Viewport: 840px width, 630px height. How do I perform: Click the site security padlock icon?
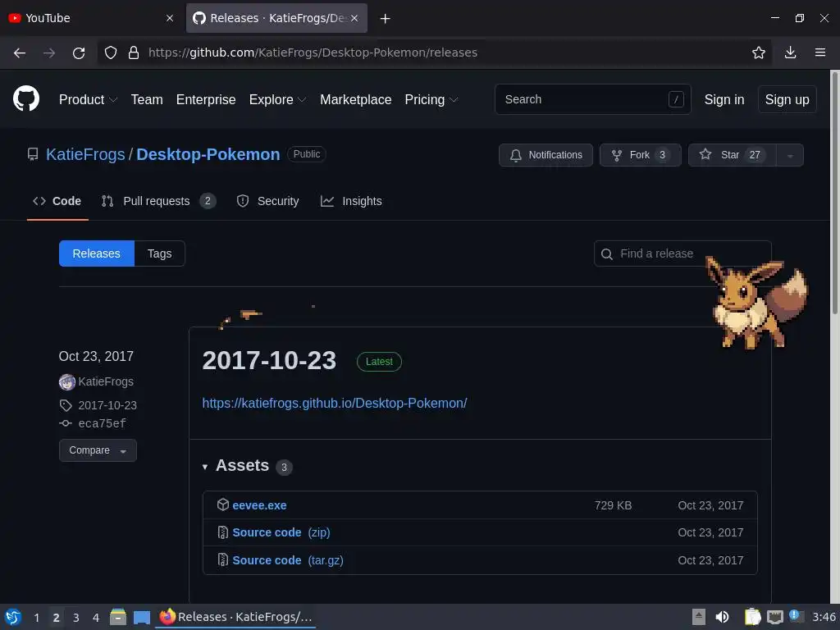(134, 52)
